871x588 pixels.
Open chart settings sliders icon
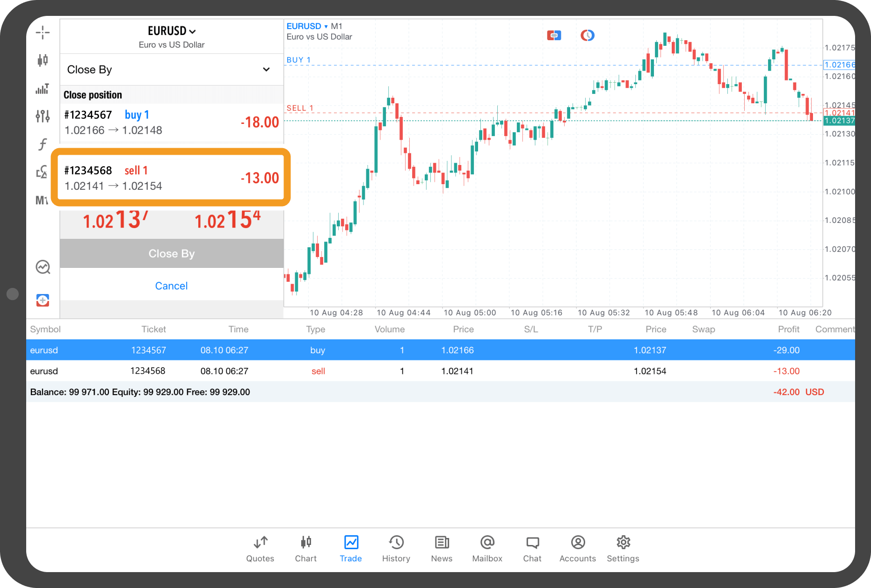[43, 116]
